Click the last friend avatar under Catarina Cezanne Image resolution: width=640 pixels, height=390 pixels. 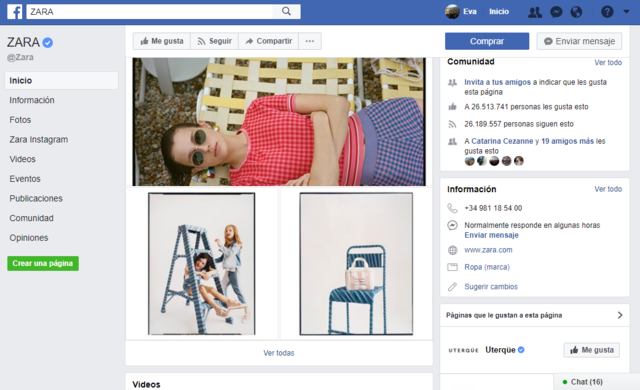point(518,161)
